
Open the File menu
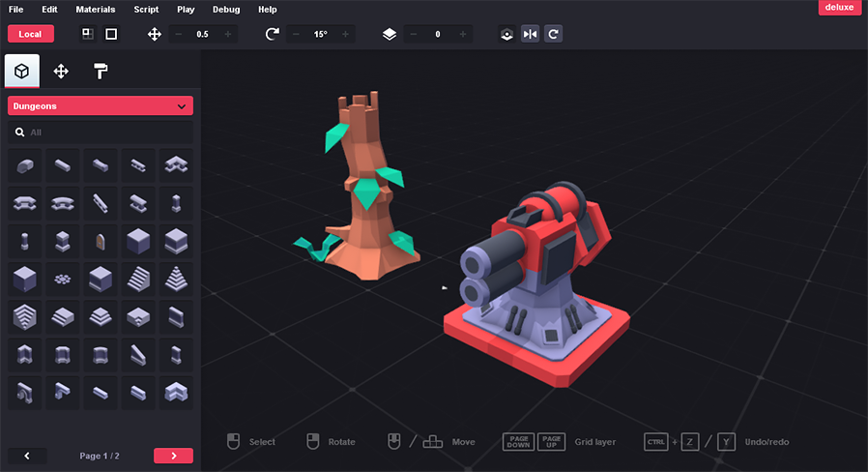(16, 10)
